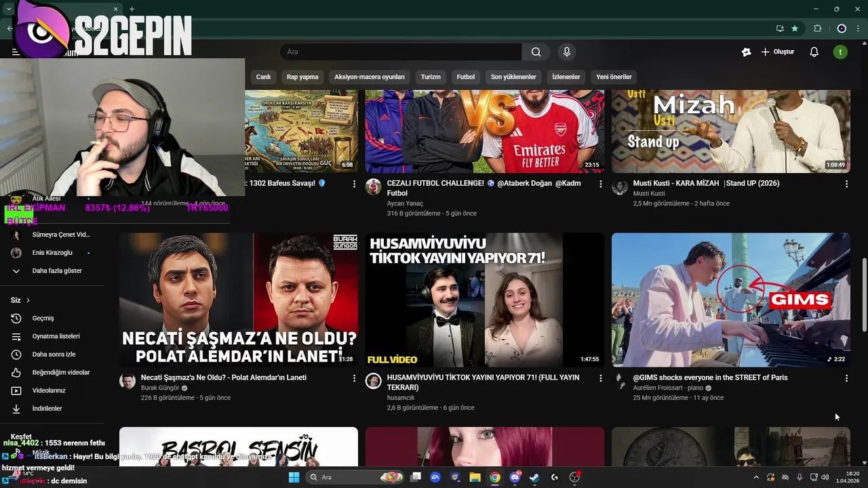Open more options for 1302 Bafeus Savaşı video
Image resolution: width=868 pixels, height=488 pixels.
click(x=354, y=184)
